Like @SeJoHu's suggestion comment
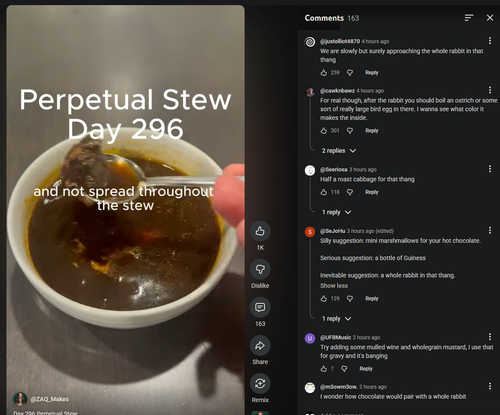500x415 pixels. 324,298
